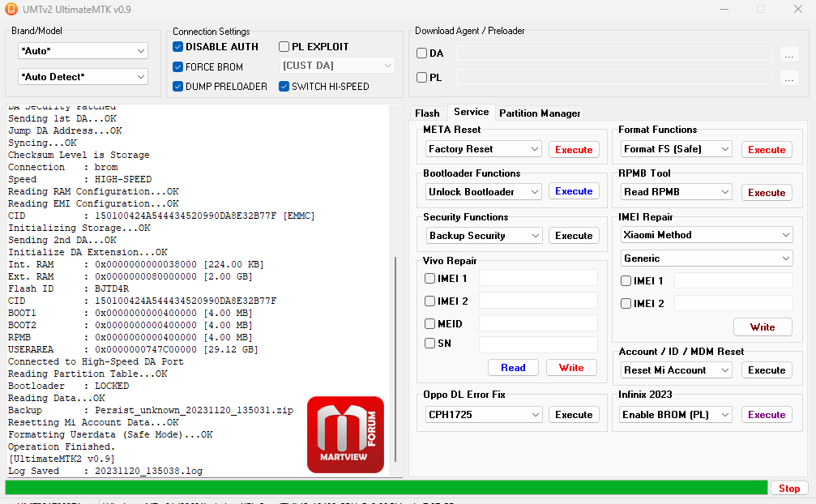Image resolution: width=816 pixels, height=504 pixels.
Task: Open the Xiaomi Method dropdown
Action: click(x=707, y=235)
